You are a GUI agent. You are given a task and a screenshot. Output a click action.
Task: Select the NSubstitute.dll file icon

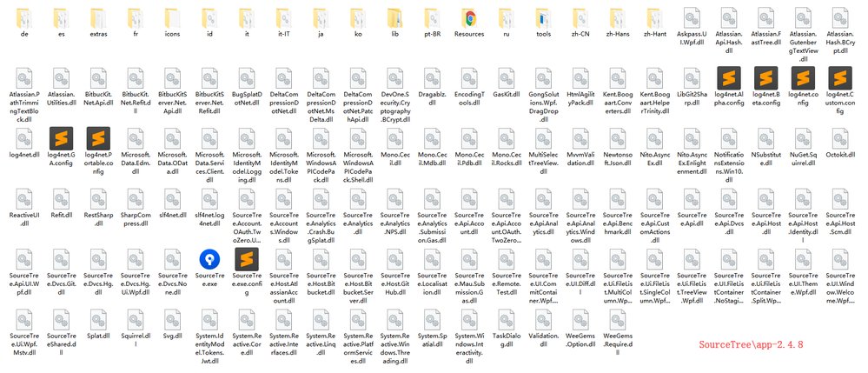pos(766,138)
